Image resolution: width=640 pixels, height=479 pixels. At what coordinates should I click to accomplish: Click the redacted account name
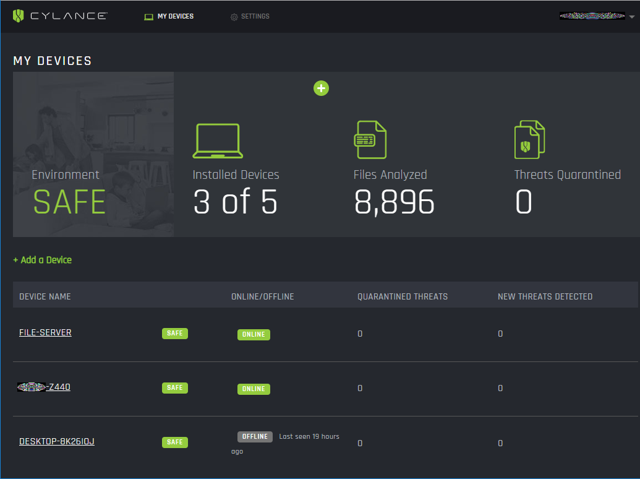[x=592, y=16]
